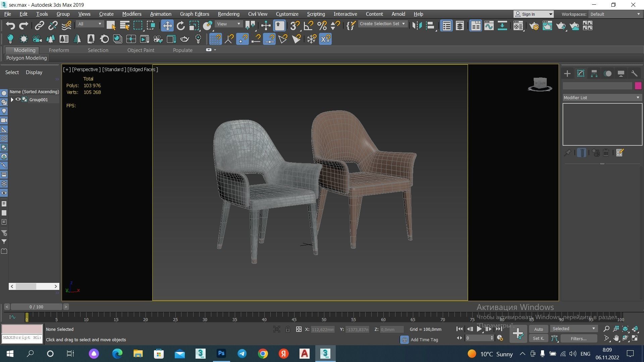Choose the Select and Scale tool
Image resolution: width=644 pixels, height=362 pixels.
[194, 26]
